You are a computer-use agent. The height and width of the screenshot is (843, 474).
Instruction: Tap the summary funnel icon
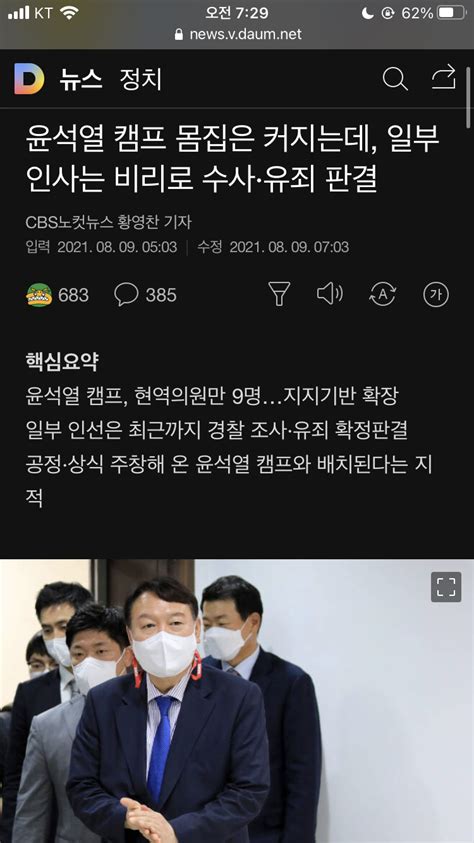(x=279, y=294)
